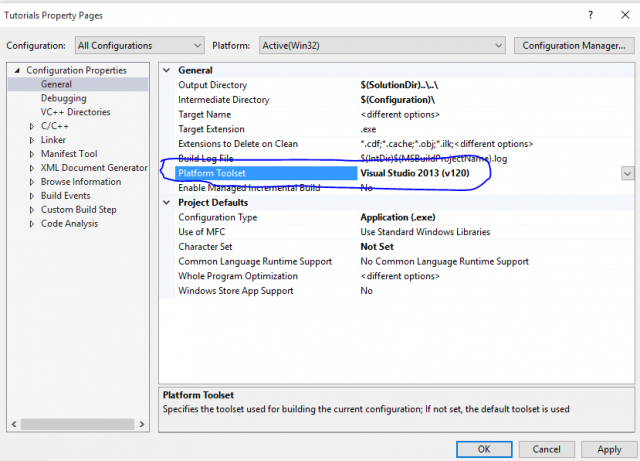Open the Platform Toolset dropdown arrow
The width and height of the screenshot is (640, 461).
[x=627, y=173]
